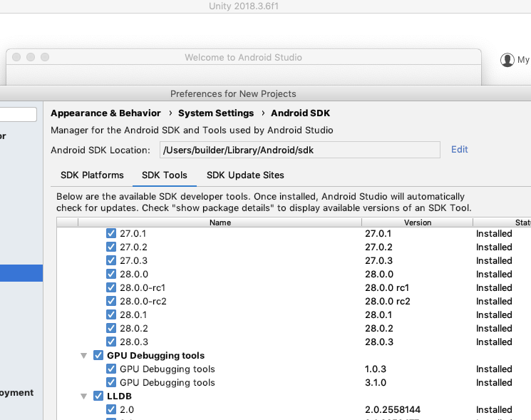Click the 28.0.0 rc1 version cell
Image resolution: width=531 pixels, height=420 pixels.
(387, 287)
